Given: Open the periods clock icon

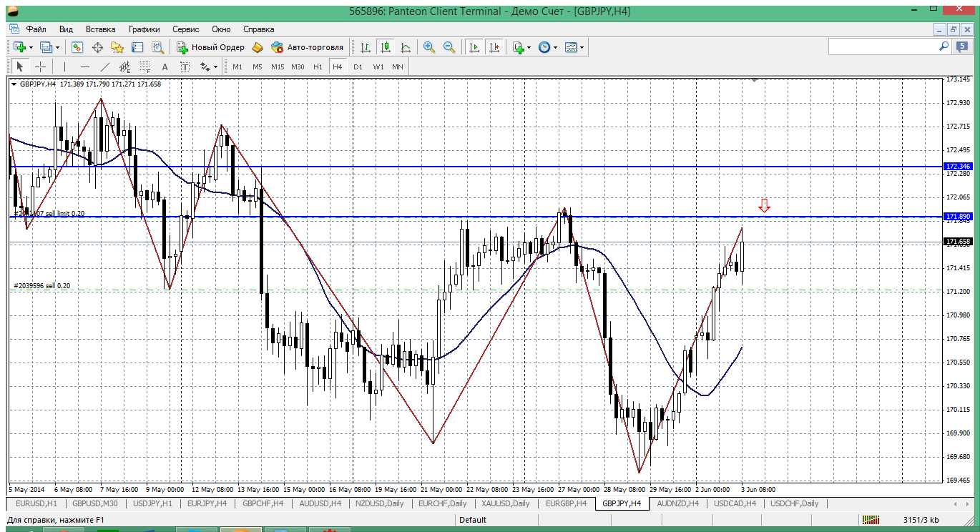Looking at the screenshot, I should (x=544, y=47).
